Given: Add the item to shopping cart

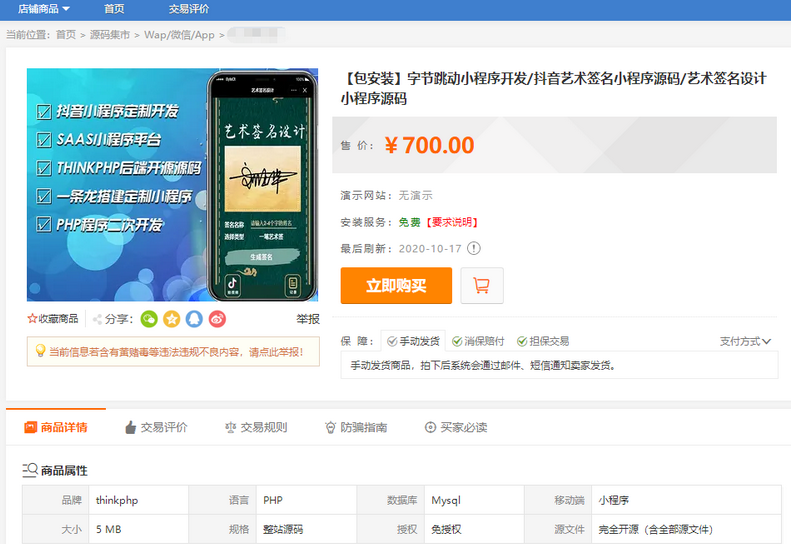Looking at the screenshot, I should click(x=482, y=286).
